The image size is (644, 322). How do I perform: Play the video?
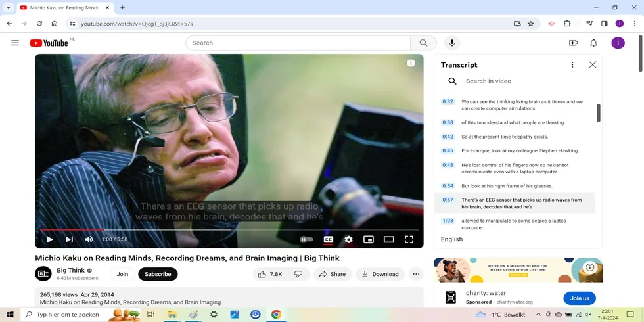click(49, 240)
